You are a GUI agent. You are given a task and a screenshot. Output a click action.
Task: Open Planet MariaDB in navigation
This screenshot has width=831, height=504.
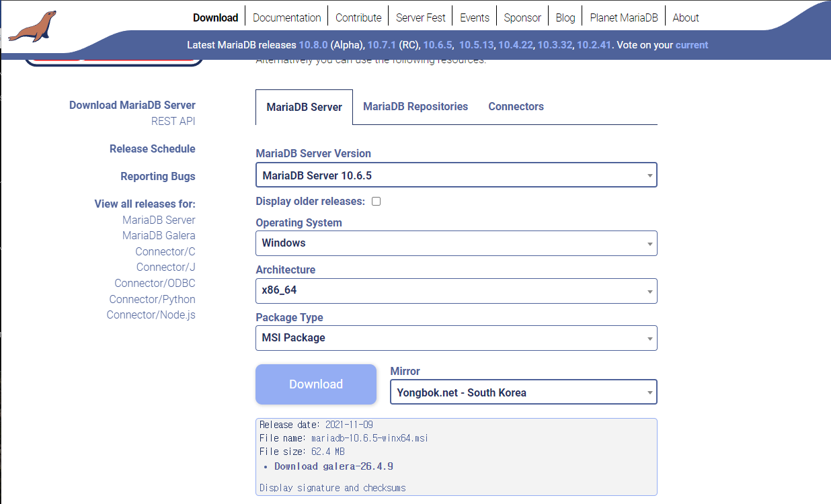(x=624, y=17)
